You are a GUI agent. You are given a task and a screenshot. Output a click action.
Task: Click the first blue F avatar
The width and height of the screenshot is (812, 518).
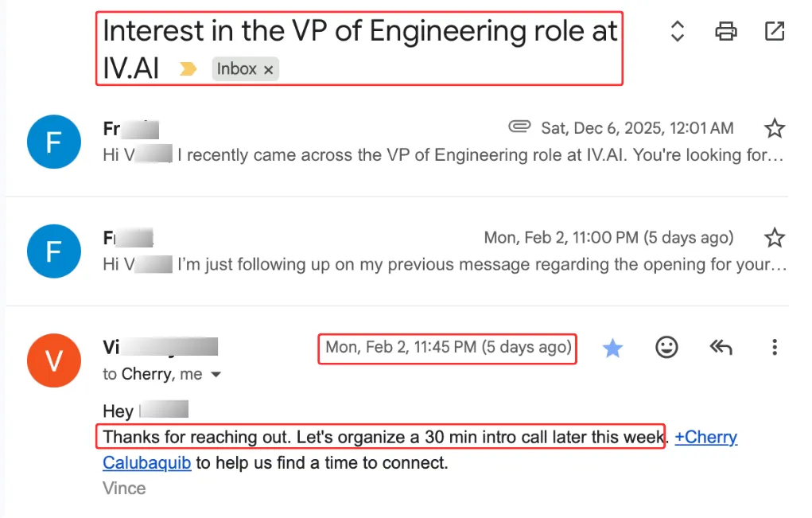tap(54, 142)
